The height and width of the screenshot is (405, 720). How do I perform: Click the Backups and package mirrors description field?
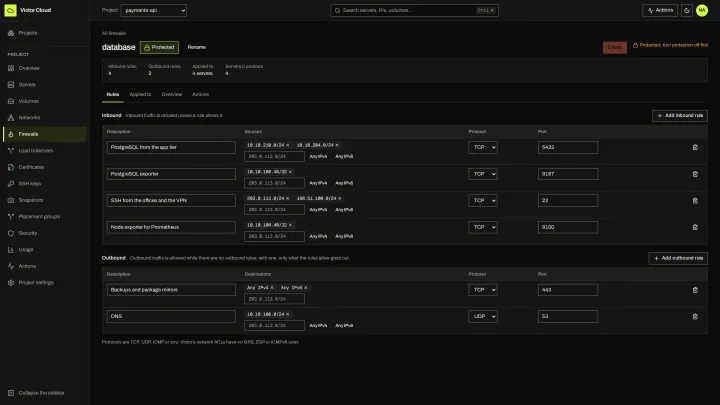[171, 290]
